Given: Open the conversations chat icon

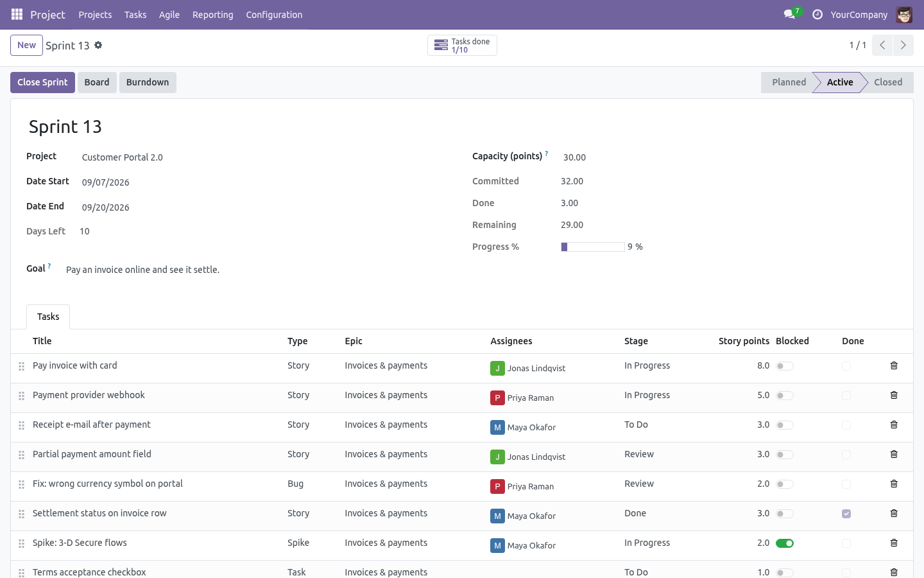Looking at the screenshot, I should point(789,14).
